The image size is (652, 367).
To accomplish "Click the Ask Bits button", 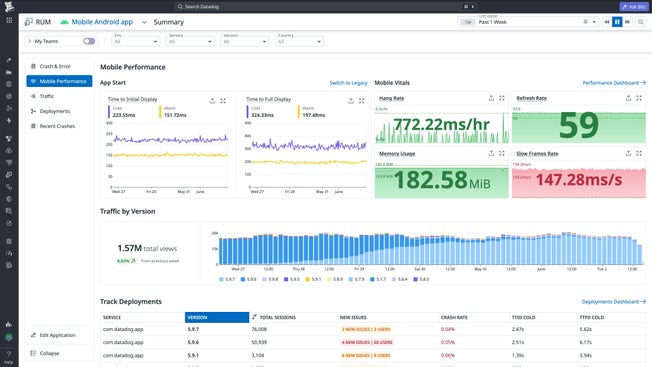I will (x=634, y=7).
